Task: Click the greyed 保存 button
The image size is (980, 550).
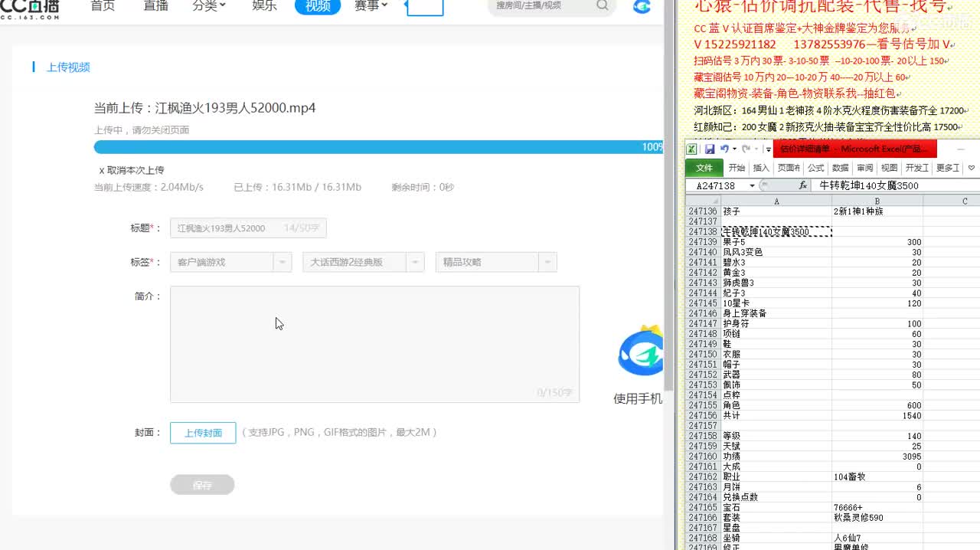Action: (x=202, y=485)
